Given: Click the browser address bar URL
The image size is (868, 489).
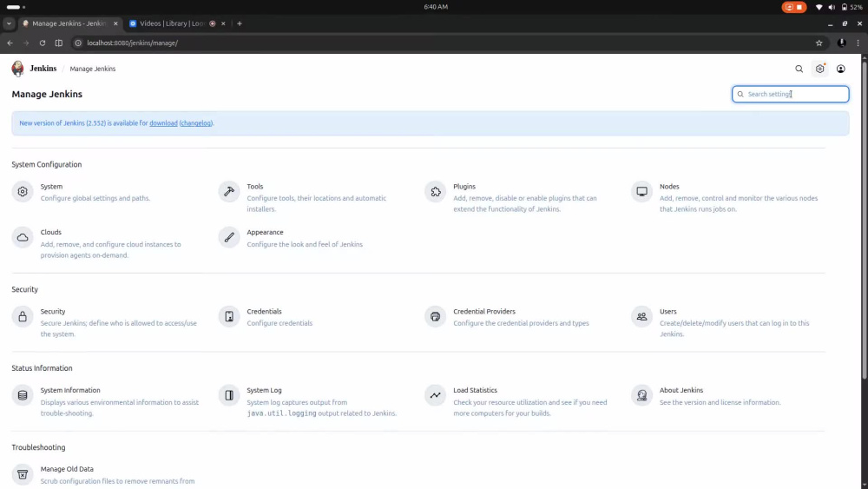Looking at the screenshot, I should point(132,43).
